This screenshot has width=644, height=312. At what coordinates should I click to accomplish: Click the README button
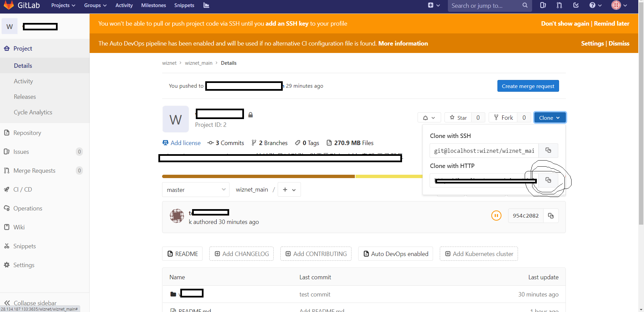(182, 254)
